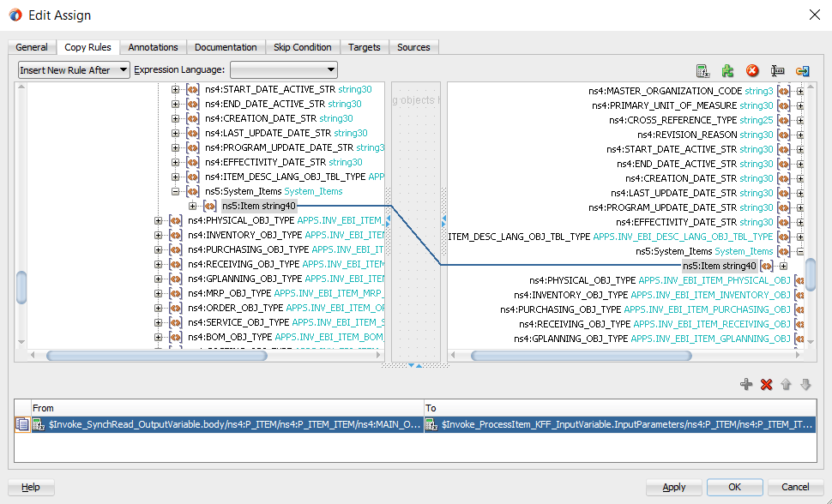This screenshot has width=832, height=504.
Task: Open the Expression Language combo box
Action: pos(284,70)
